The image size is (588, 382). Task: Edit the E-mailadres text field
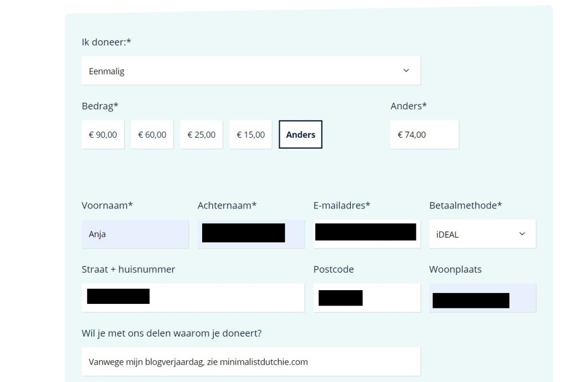[x=366, y=234]
